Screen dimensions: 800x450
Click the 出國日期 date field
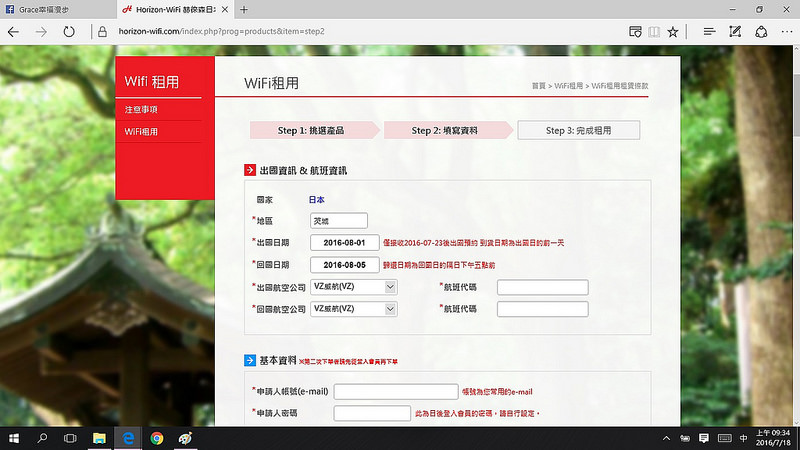344,243
